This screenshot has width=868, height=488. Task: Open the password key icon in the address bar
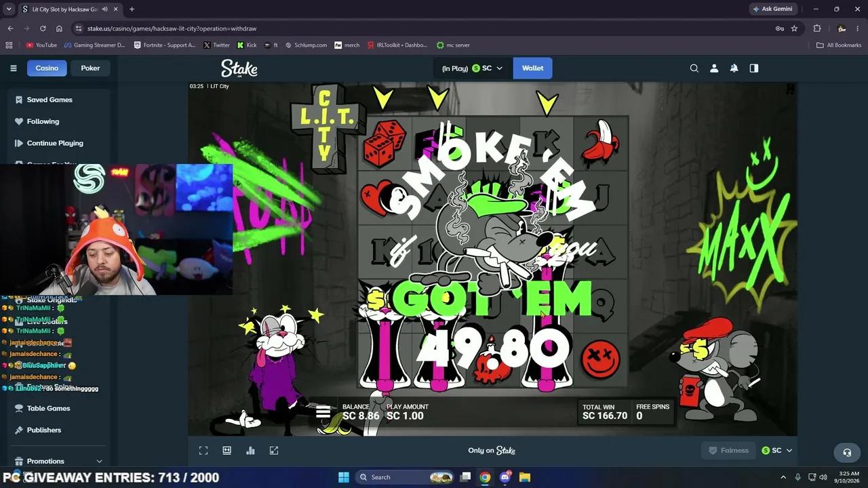point(780,28)
